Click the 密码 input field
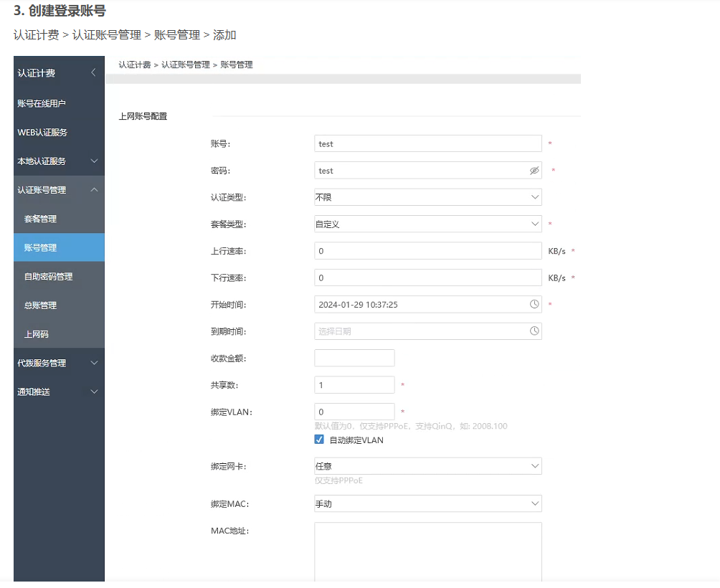720x588 pixels. coord(428,171)
